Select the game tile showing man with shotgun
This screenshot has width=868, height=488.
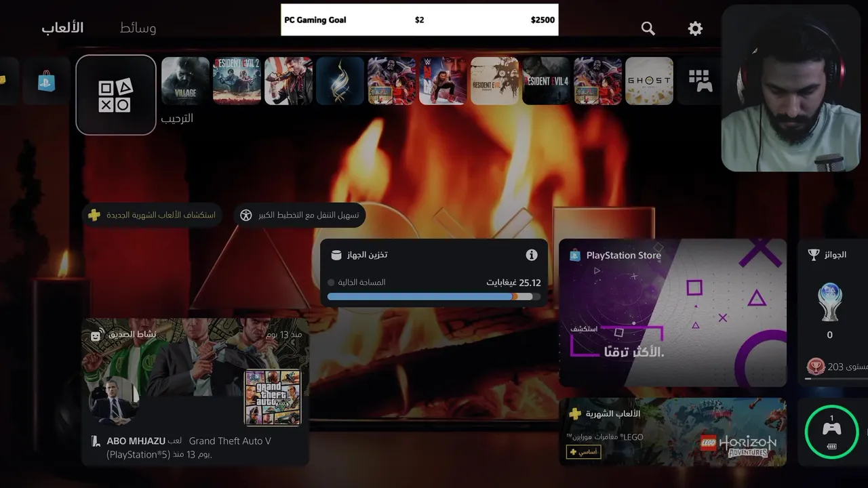click(x=288, y=81)
